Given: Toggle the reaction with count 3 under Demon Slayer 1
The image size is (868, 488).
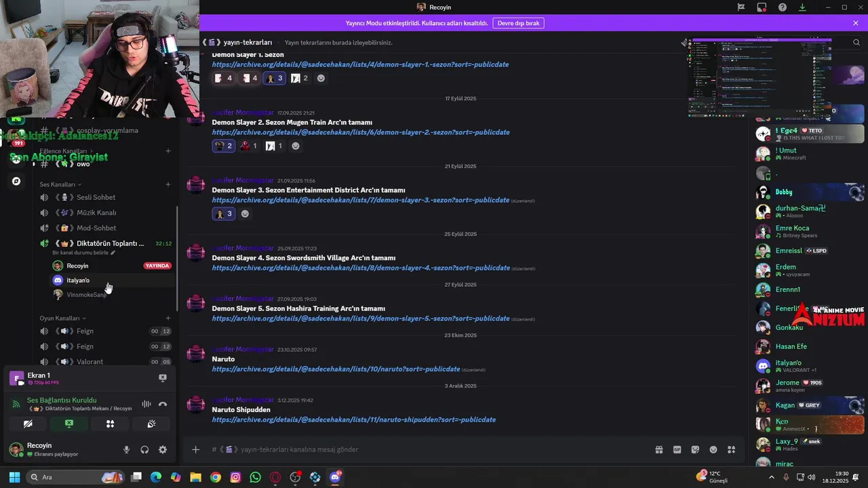Looking at the screenshot, I should [x=275, y=78].
